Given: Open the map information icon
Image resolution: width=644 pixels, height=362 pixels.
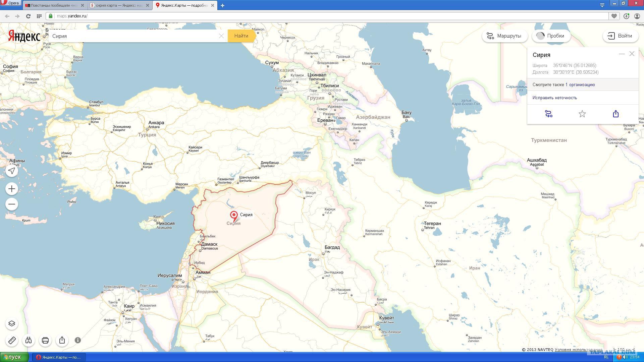Looking at the screenshot, I should 78,340.
